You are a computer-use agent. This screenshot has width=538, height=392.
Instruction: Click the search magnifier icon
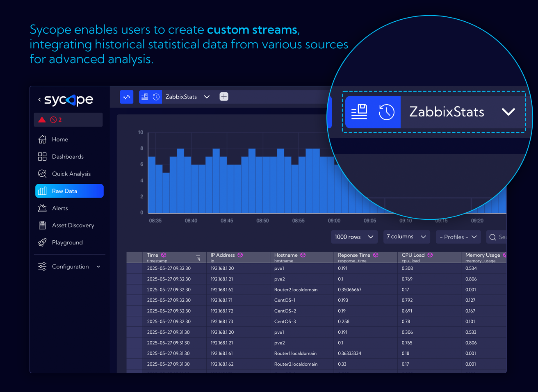(x=493, y=237)
